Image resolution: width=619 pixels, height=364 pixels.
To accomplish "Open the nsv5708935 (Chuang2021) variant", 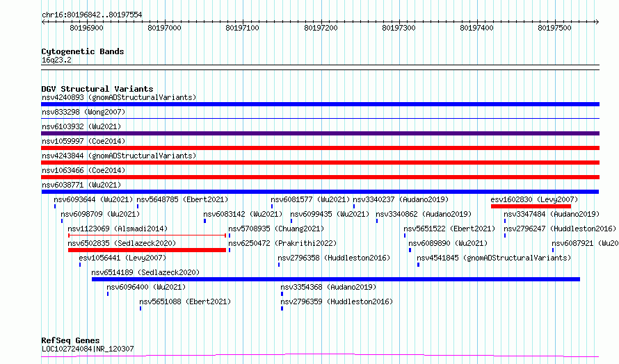I will pyautogui.click(x=276, y=229).
